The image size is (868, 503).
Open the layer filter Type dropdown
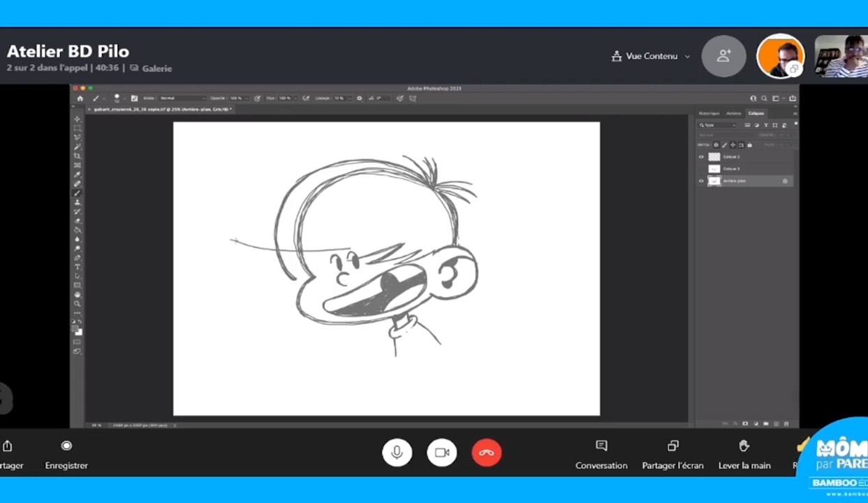[x=717, y=125]
